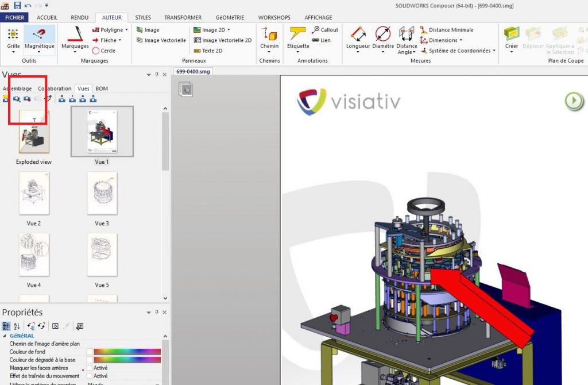Pick Couleur de dégradé à la base swatch
This screenshot has width=588, height=385.
point(90,360)
